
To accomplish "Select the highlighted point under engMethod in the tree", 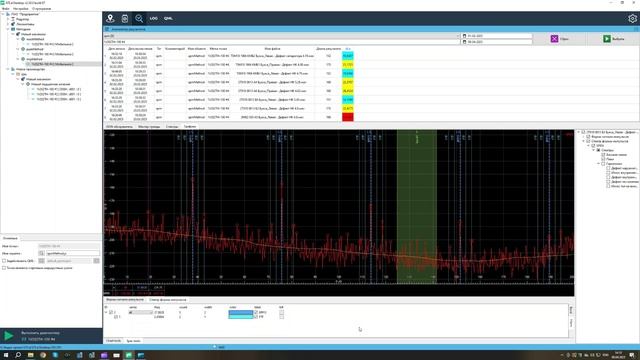I will tap(52, 64).
